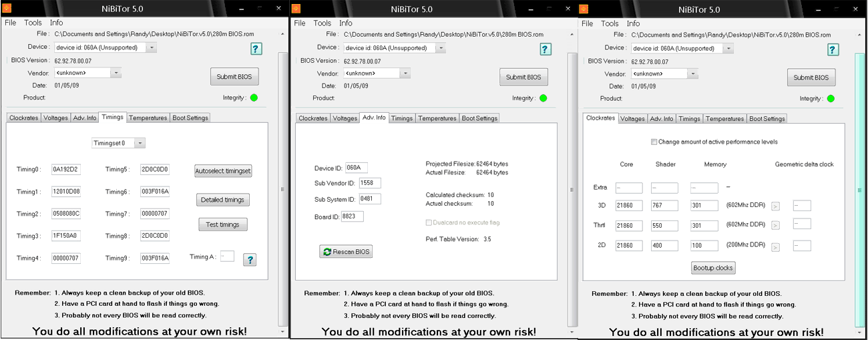
Task: Click the help question-mark icon in the middle Adv. Info window header
Action: click(546, 49)
